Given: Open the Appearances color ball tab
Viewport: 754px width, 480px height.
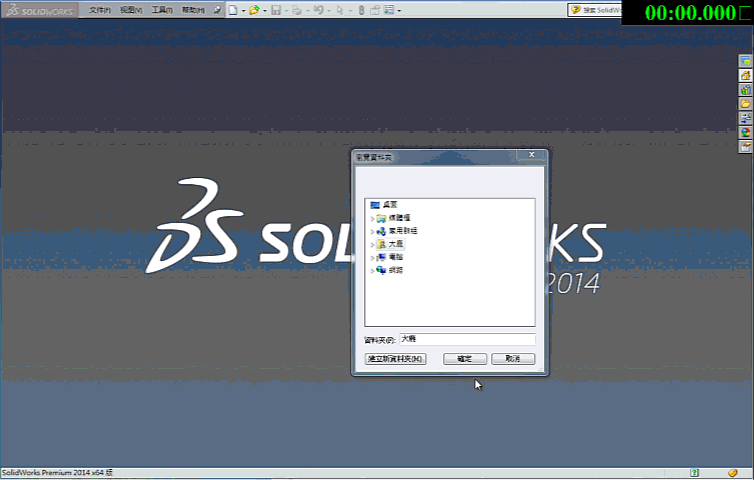Looking at the screenshot, I should point(745,133).
